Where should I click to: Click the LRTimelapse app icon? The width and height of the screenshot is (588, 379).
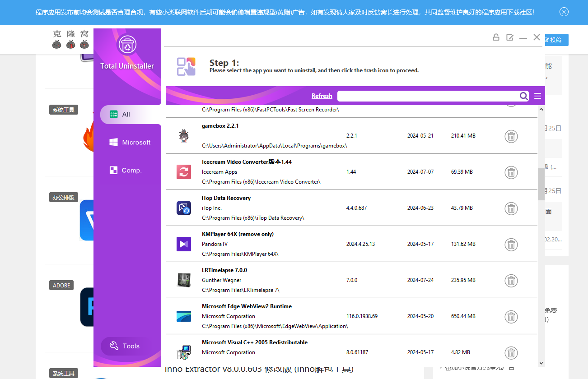[184, 280]
